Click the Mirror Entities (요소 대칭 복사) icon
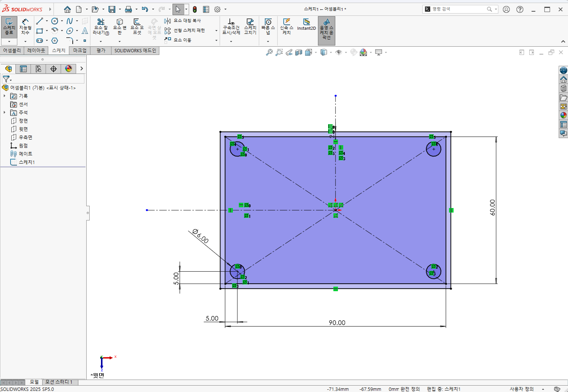The width and height of the screenshot is (568, 392). point(168,21)
